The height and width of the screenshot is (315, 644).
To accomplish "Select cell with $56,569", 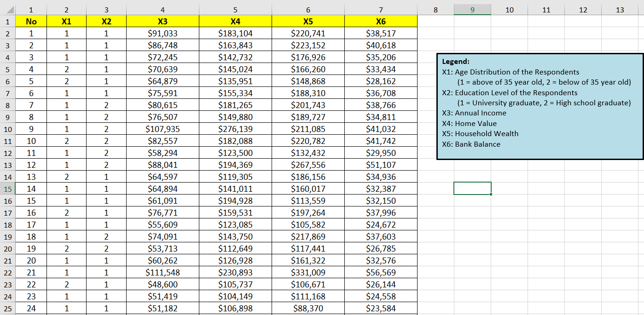I will 381,272.
